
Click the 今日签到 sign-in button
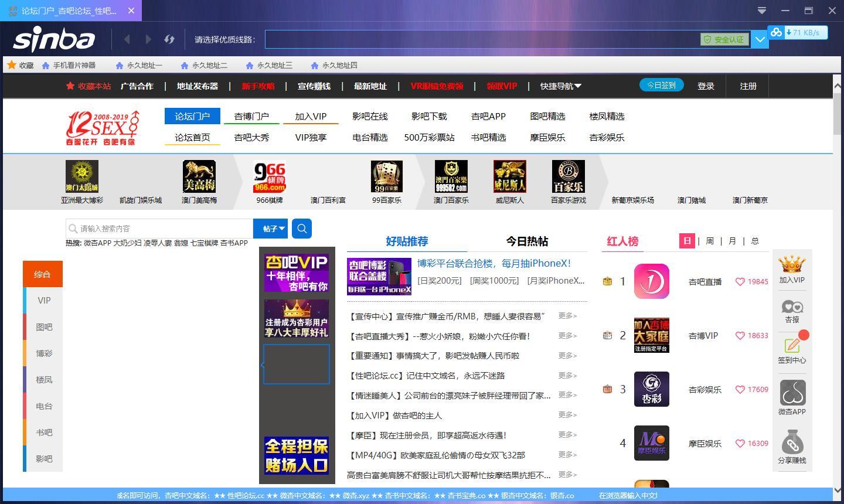661,84
